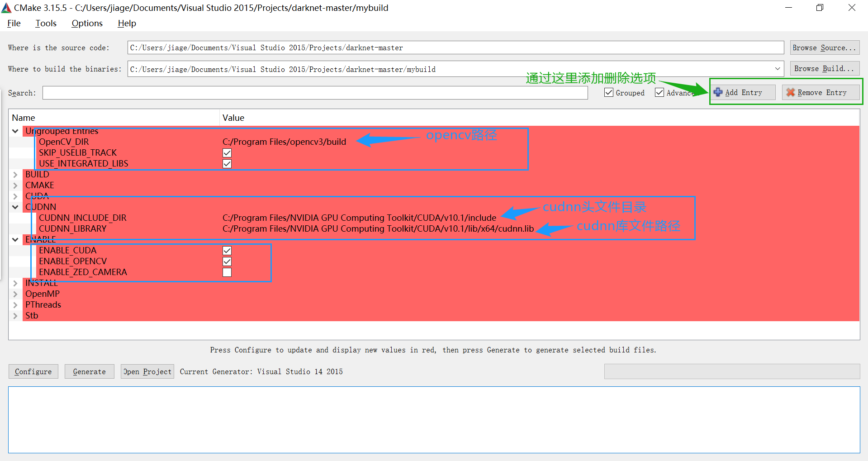Screen dimensions: 868x461
Task: Open the File menu
Action: [14, 23]
